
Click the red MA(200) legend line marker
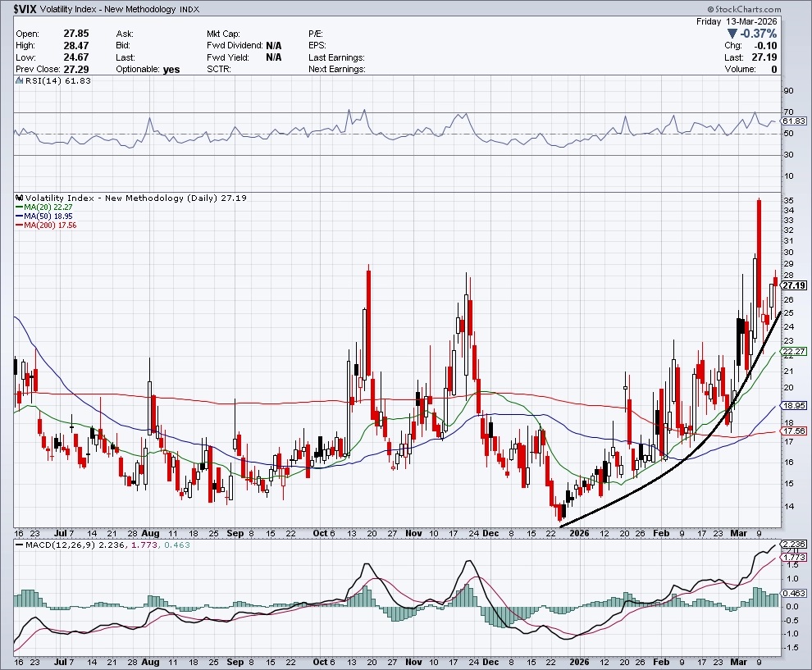click(x=20, y=226)
